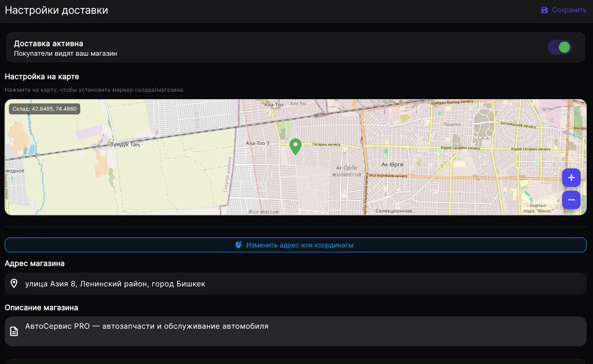The width and height of the screenshot is (593, 364).
Task: Click the Покупатели видят ваш магазин text
Action: click(66, 53)
